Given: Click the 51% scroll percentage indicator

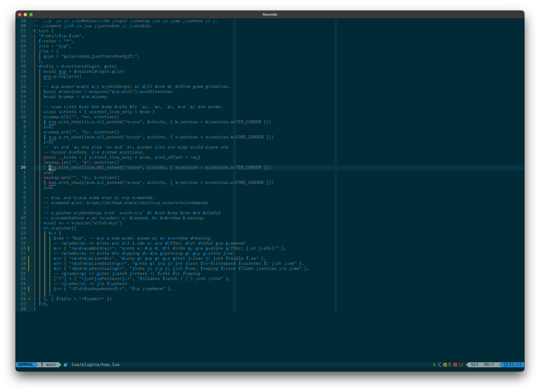Looking at the screenshot, I should tap(475, 364).
